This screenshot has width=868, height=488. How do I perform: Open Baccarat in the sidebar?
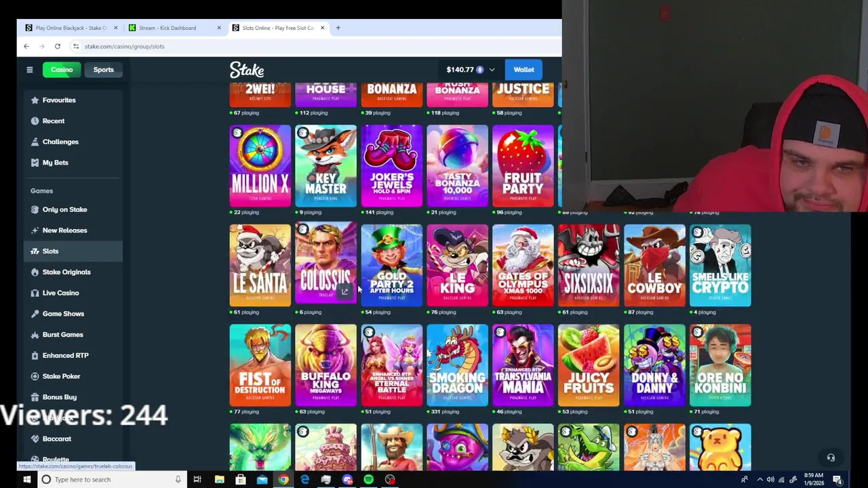click(x=56, y=439)
